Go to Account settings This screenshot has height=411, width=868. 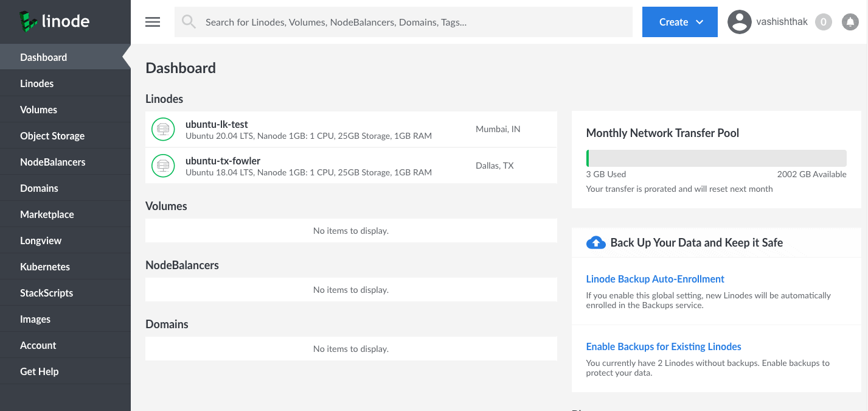coord(65,345)
